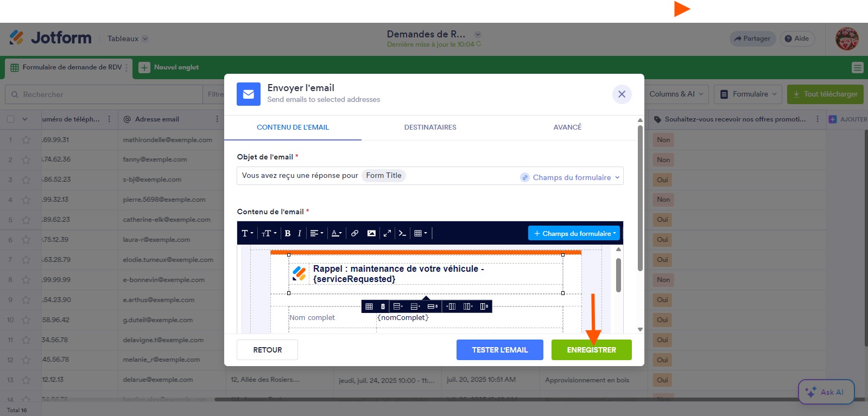The image size is (868, 416).
Task: Click Tout télécharger button
Action: coord(825,94)
